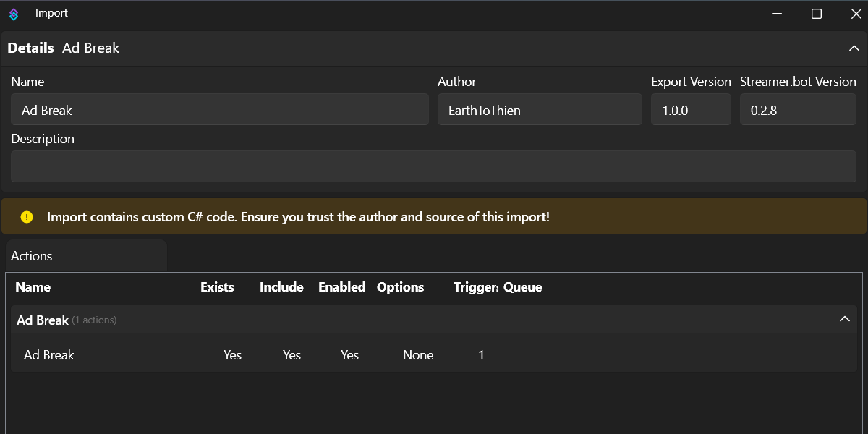This screenshot has width=868, height=434.
Task: Toggle Include value for Ad Break
Action: (x=292, y=355)
